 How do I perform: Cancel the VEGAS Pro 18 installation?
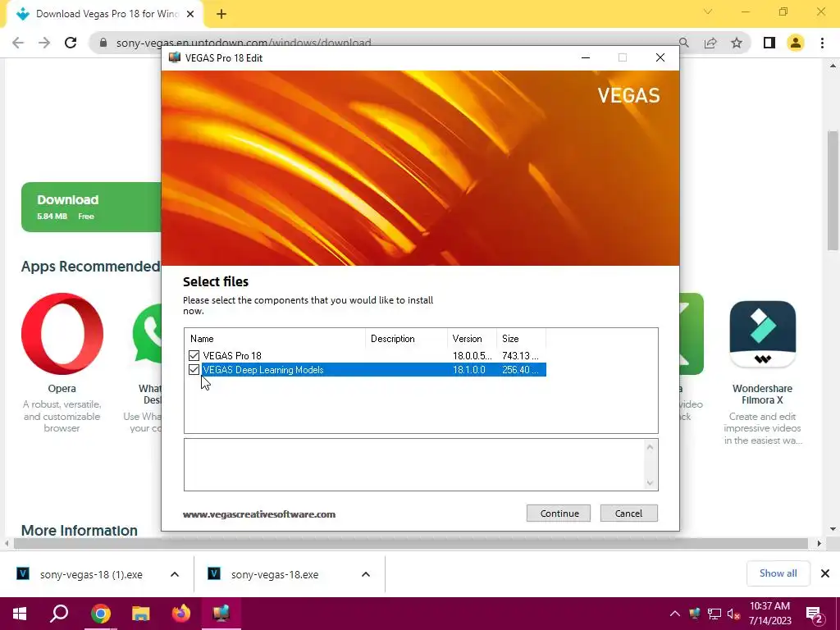[x=628, y=514]
